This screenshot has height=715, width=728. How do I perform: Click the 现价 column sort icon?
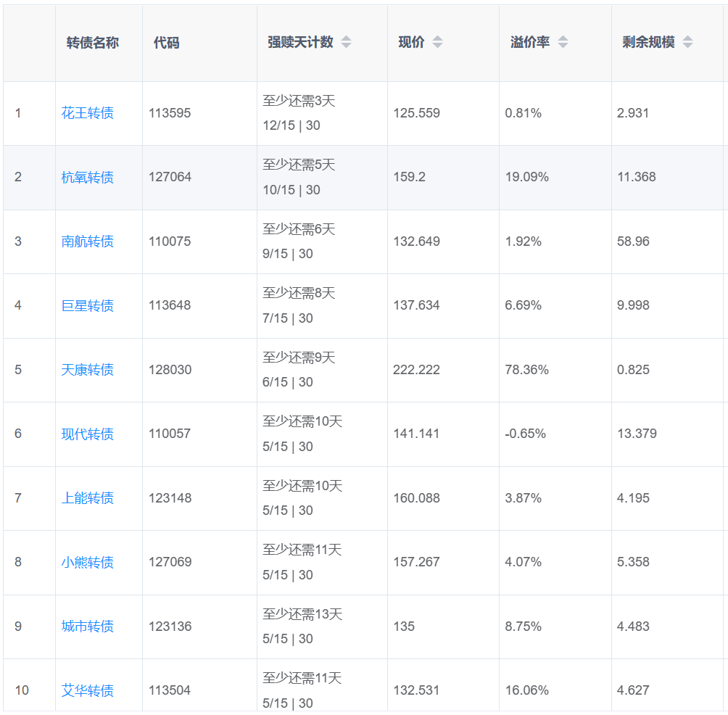click(x=437, y=42)
